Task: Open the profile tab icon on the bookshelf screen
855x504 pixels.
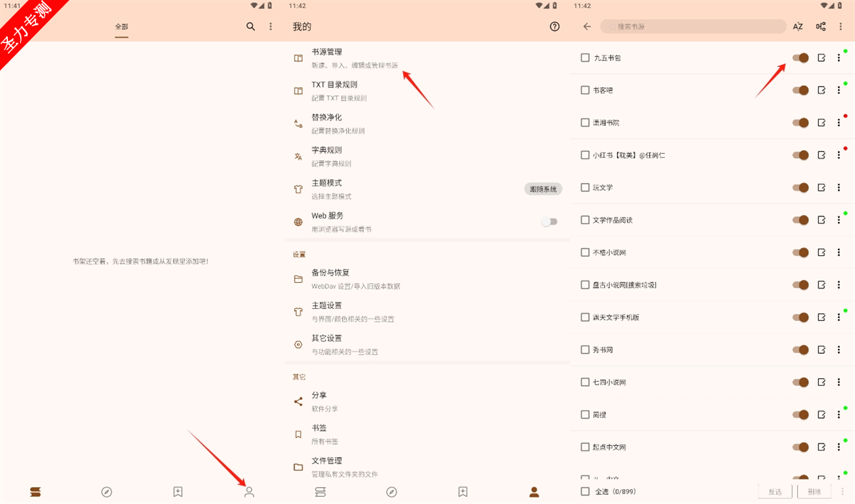Action: [249, 492]
